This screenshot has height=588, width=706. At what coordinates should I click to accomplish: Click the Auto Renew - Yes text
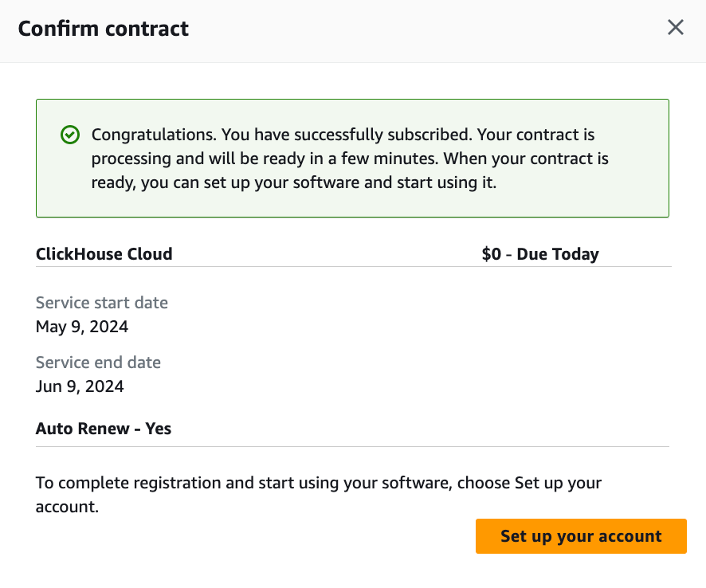coord(103,428)
